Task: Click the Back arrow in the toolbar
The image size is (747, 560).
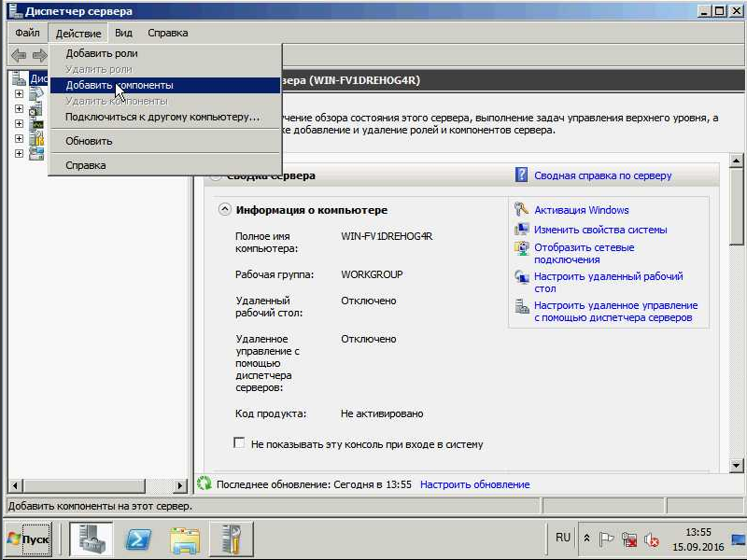Action: pyautogui.click(x=19, y=55)
